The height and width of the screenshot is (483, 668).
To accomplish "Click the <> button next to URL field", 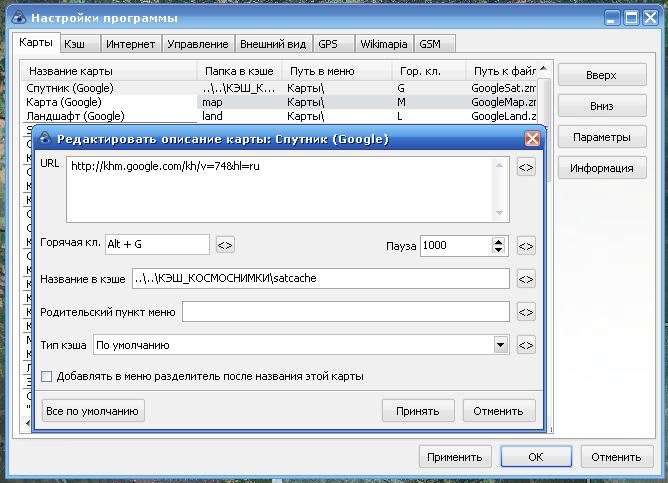I will [x=526, y=168].
